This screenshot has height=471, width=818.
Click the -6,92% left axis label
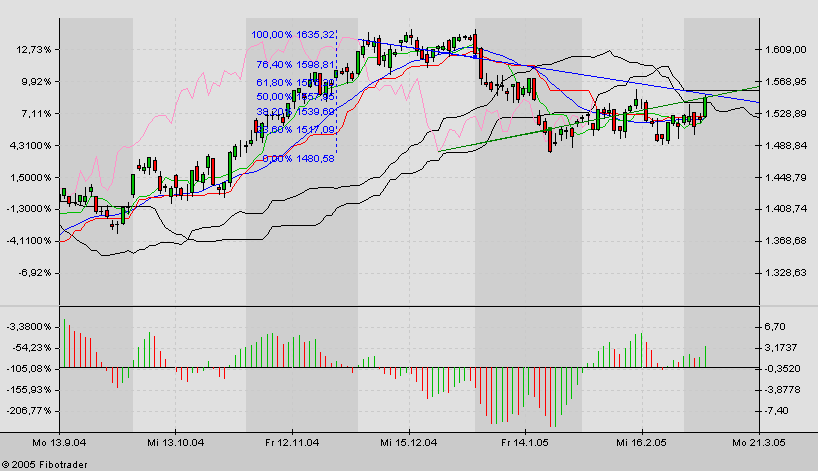(x=37, y=272)
